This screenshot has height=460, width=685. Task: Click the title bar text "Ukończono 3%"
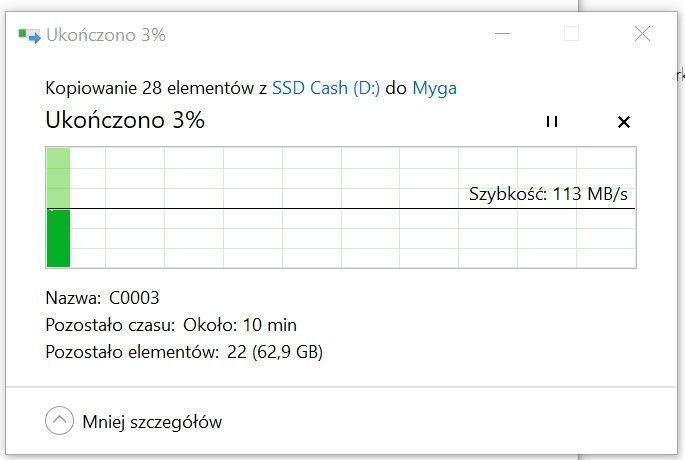[x=106, y=35]
